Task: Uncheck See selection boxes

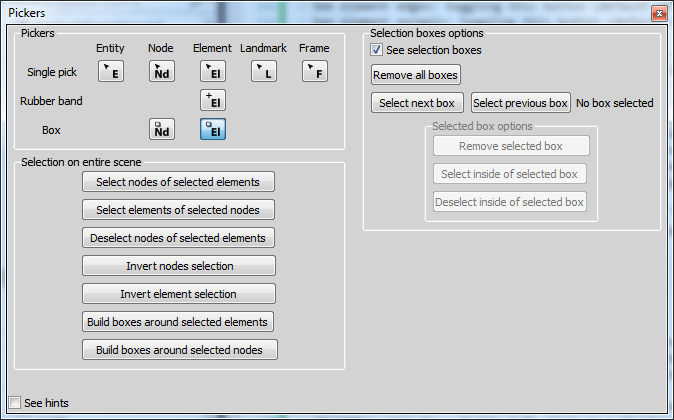Action: [377, 50]
